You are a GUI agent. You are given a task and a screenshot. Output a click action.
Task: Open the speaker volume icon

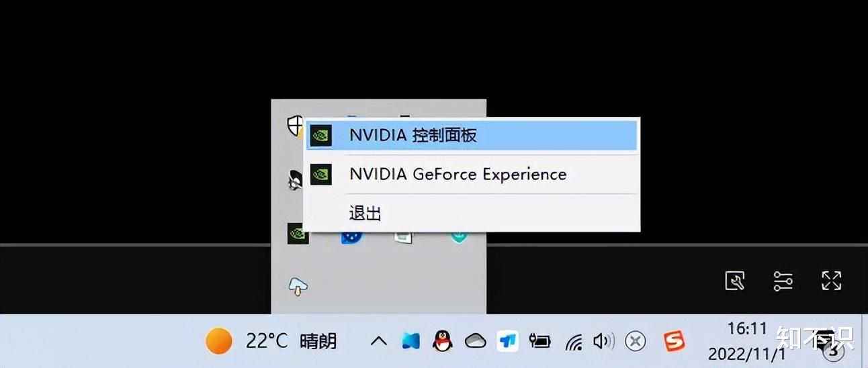[603, 341]
